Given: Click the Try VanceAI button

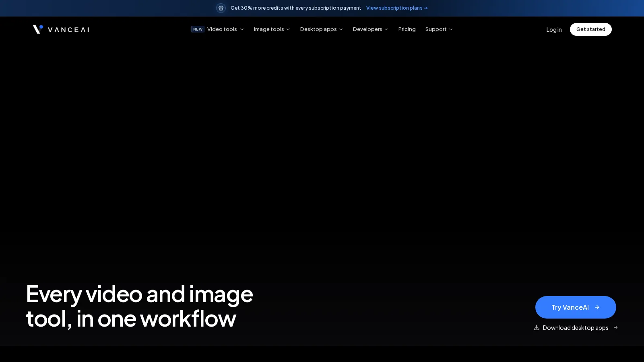Looking at the screenshot, I should pyautogui.click(x=576, y=307).
